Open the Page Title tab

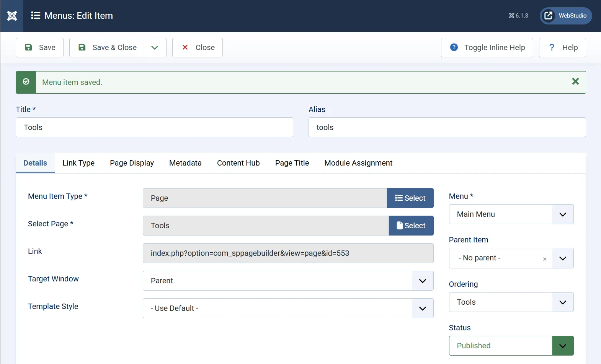[x=292, y=163]
